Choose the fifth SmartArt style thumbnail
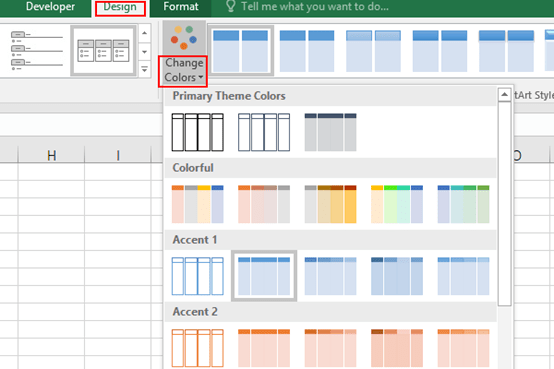Screen dimensions: 554x369 tap(506, 51)
